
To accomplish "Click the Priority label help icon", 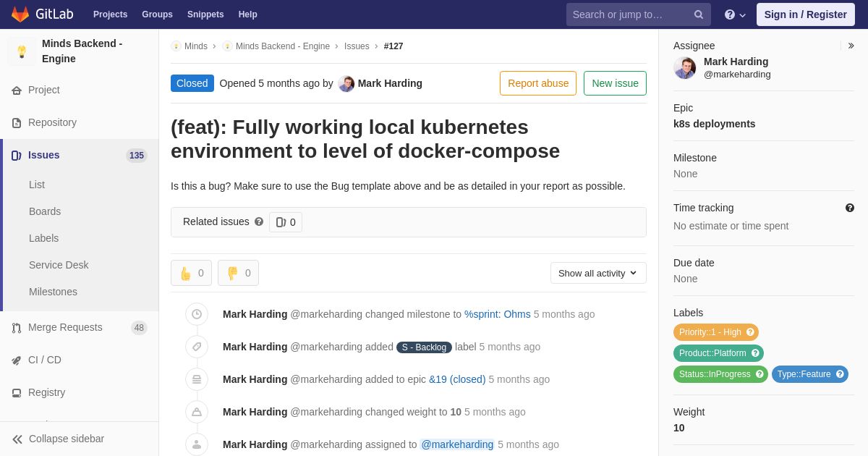I will tap(750, 332).
